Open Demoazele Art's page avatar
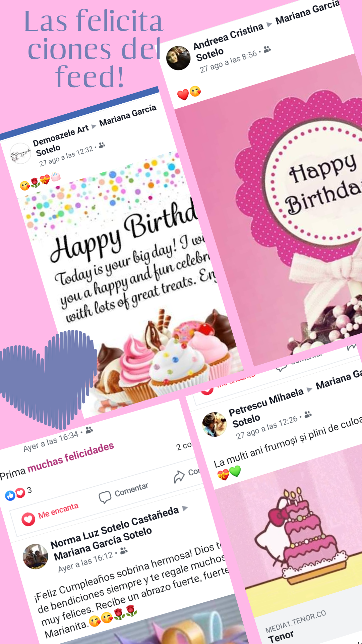 (20, 153)
